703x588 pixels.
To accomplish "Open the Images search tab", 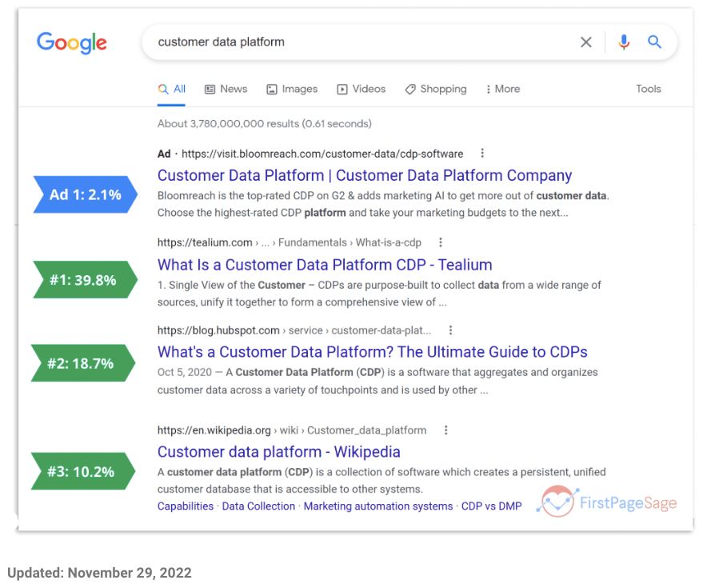I will point(292,89).
